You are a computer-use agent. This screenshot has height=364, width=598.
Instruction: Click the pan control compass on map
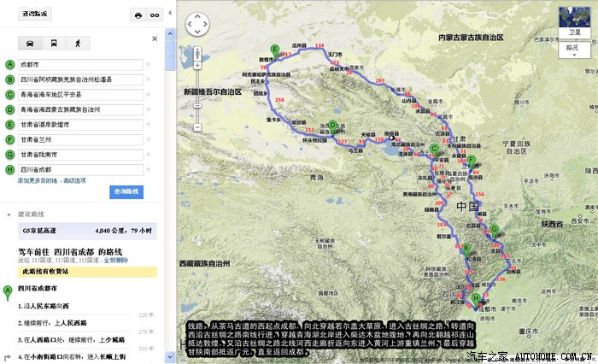coord(196,25)
